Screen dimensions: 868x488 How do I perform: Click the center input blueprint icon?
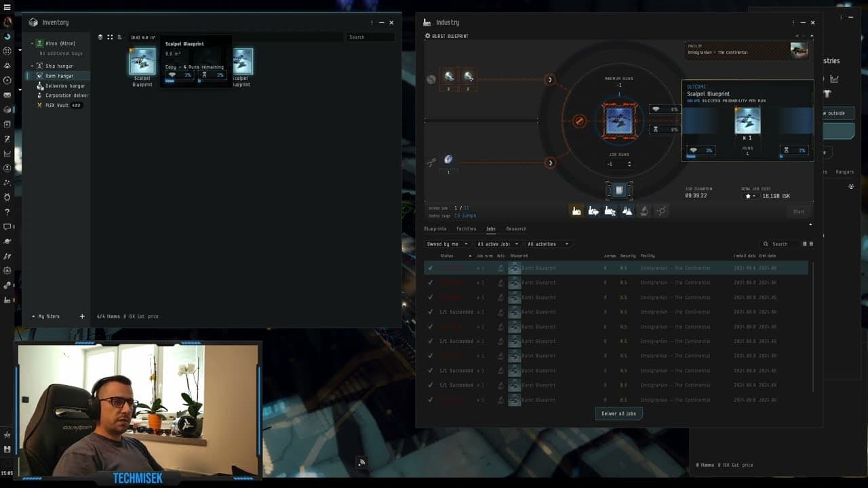tap(619, 121)
